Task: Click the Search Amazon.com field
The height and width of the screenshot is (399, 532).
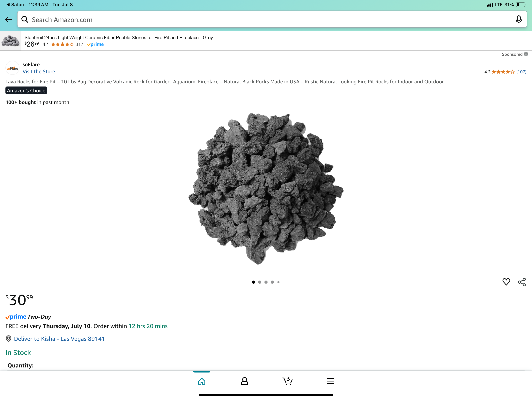Action: pos(265,19)
